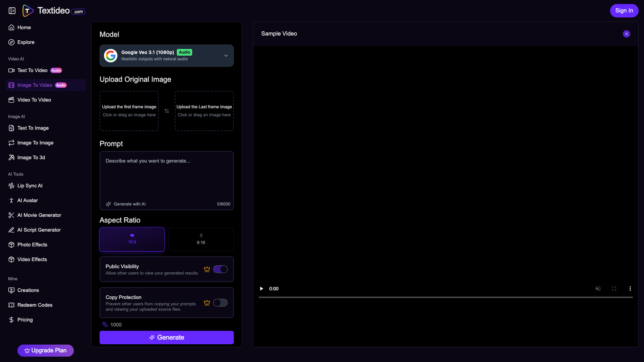Click the Textideo logo icon
The image size is (644, 362).
[27, 11]
